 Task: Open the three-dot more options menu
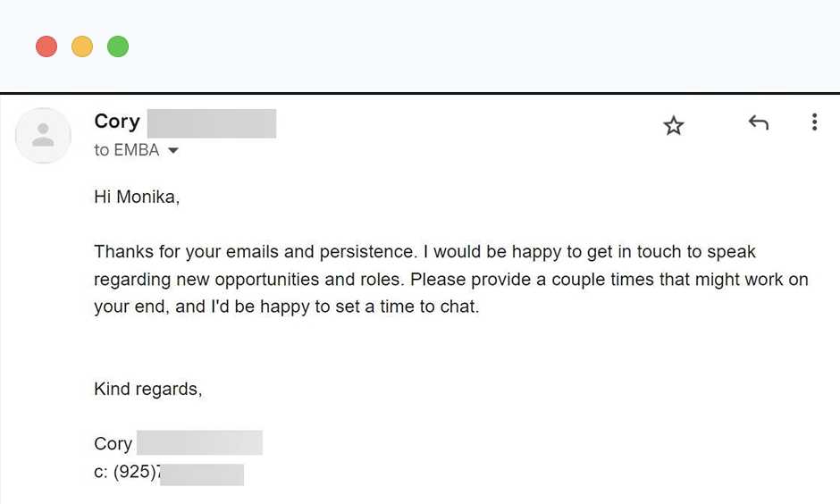click(x=814, y=122)
